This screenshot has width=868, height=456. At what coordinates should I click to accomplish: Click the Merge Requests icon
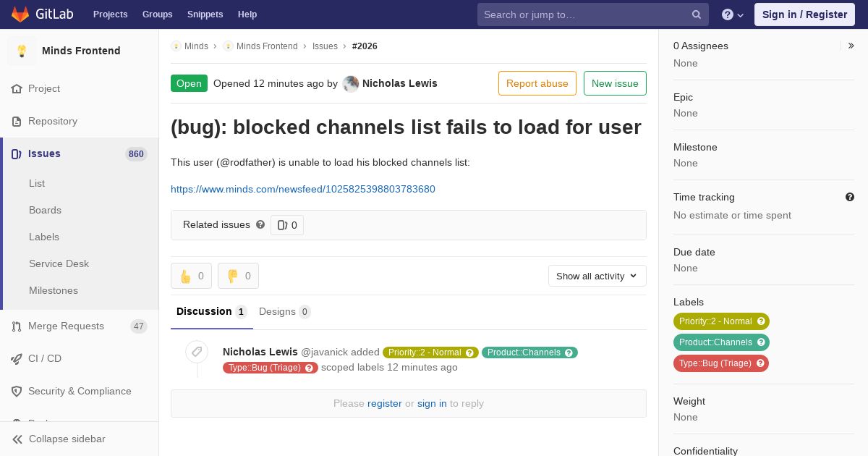(17, 326)
